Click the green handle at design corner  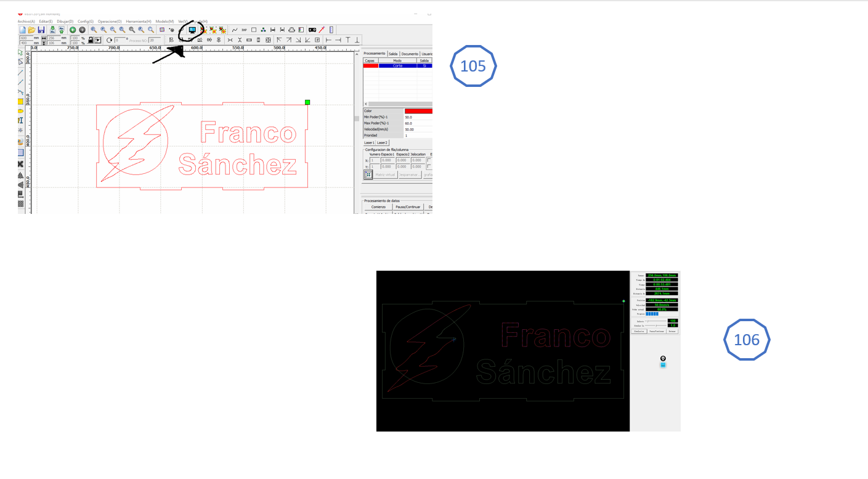coord(307,102)
